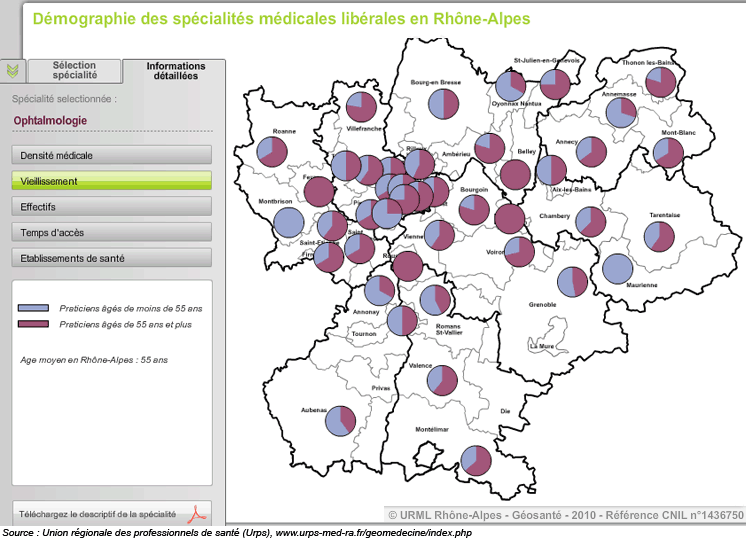The image size is (746, 540).
Task: Click the source line at the bottom
Action: coord(237,533)
